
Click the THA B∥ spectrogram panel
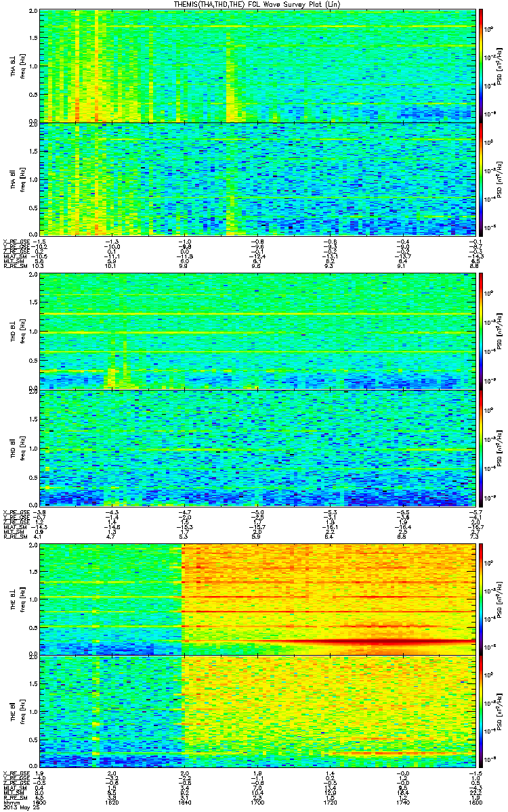pos(257,178)
